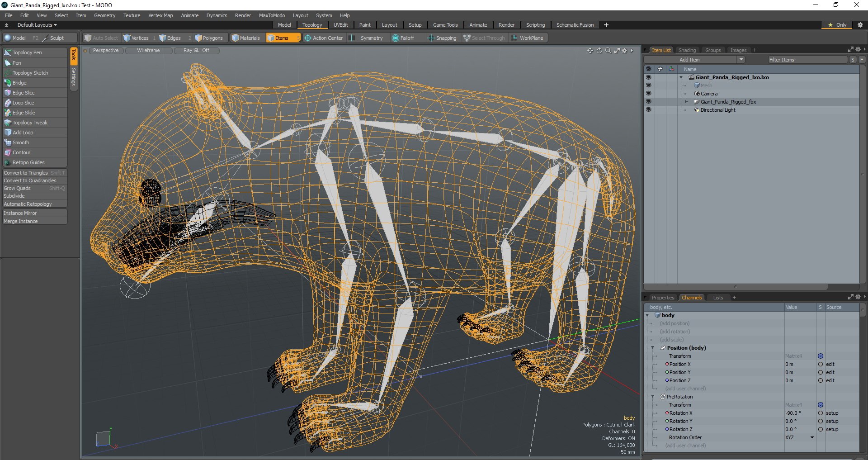Collapse the Giant_Panda_Rigged_lxo.lxo scene

pyautogui.click(x=681, y=77)
